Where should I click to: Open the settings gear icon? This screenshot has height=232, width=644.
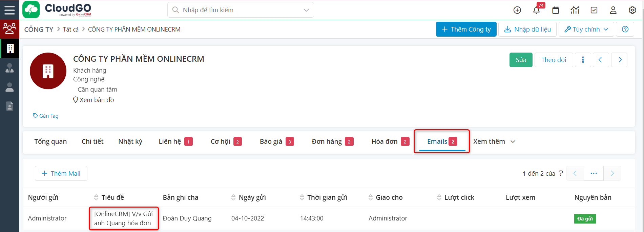632,10
